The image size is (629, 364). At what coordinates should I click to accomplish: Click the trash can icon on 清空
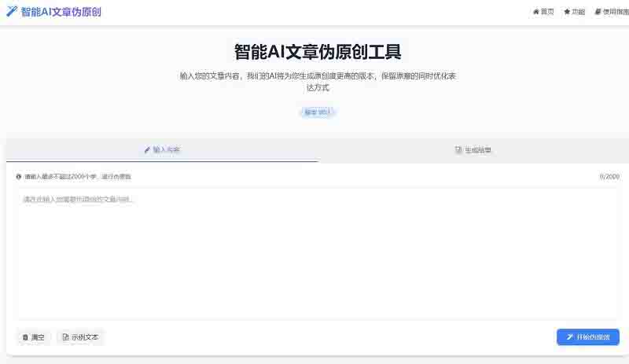tap(25, 337)
